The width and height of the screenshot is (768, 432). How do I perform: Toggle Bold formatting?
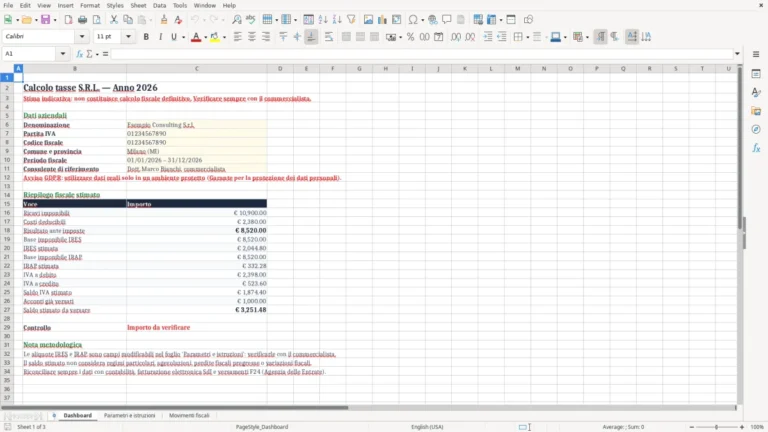pyautogui.click(x=146, y=37)
